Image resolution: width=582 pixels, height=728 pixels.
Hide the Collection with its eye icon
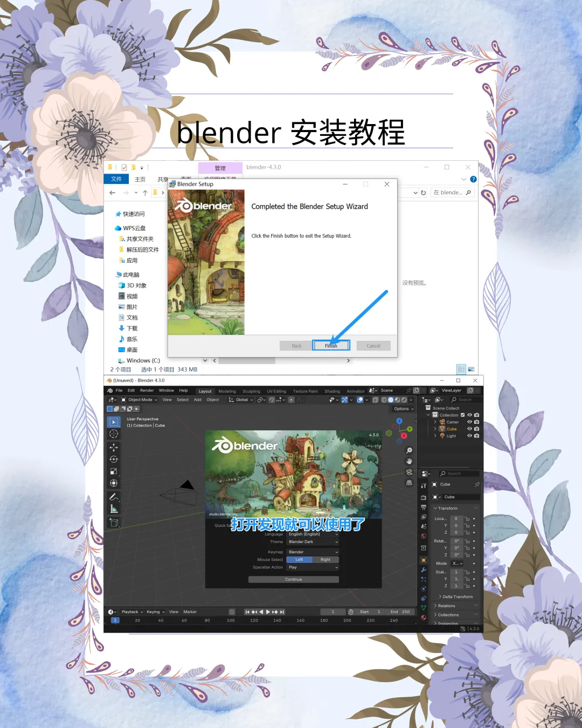[469, 415]
